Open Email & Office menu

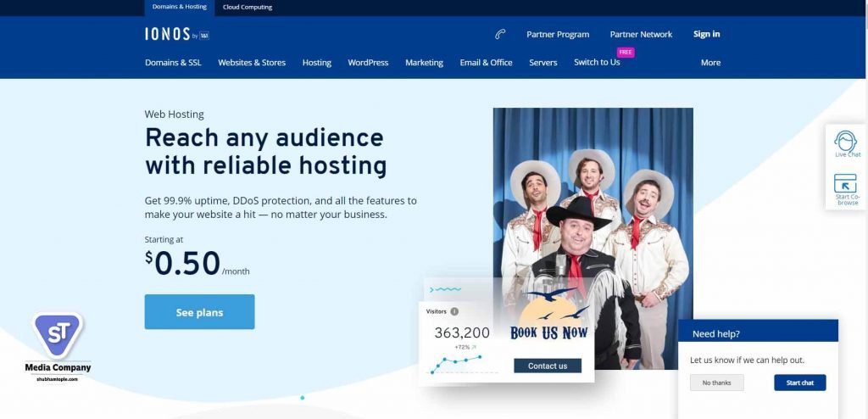486,63
